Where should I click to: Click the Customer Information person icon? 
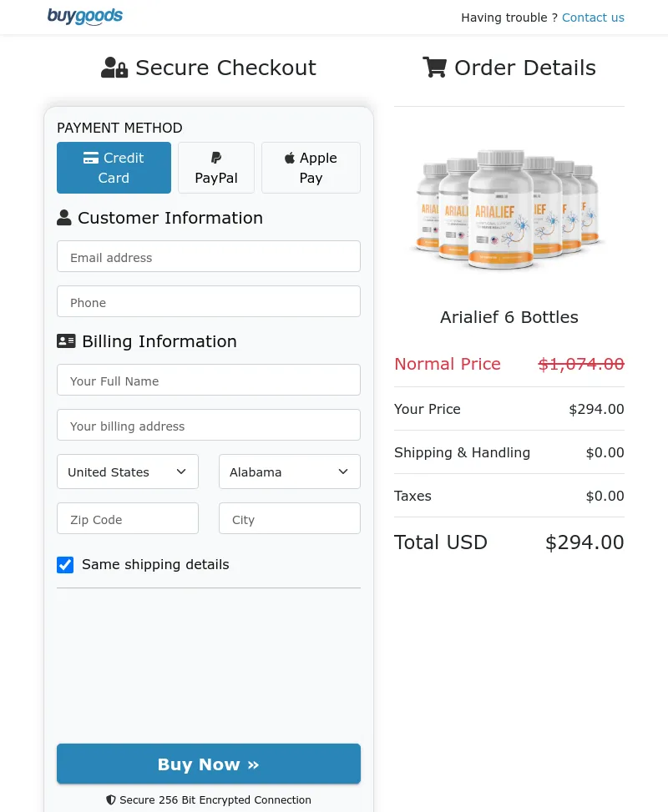[64, 218]
